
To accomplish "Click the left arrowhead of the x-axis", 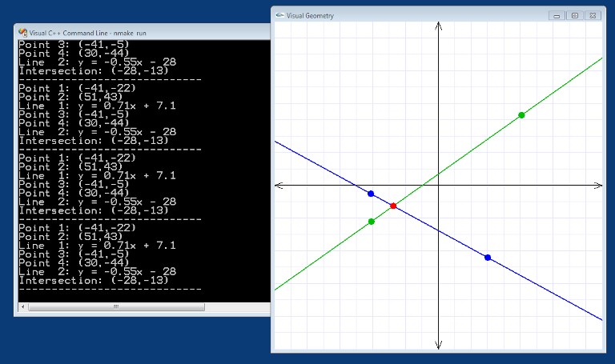I will [279, 186].
